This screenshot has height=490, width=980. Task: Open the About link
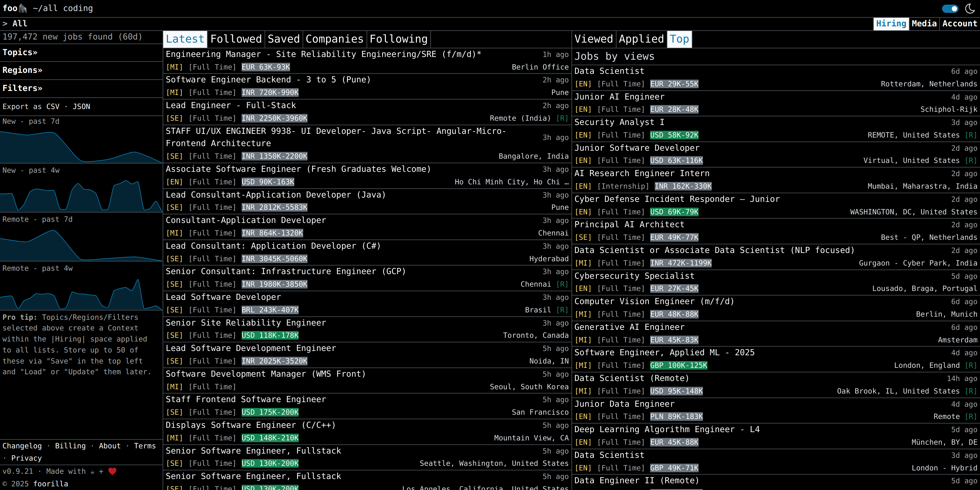tap(110, 446)
